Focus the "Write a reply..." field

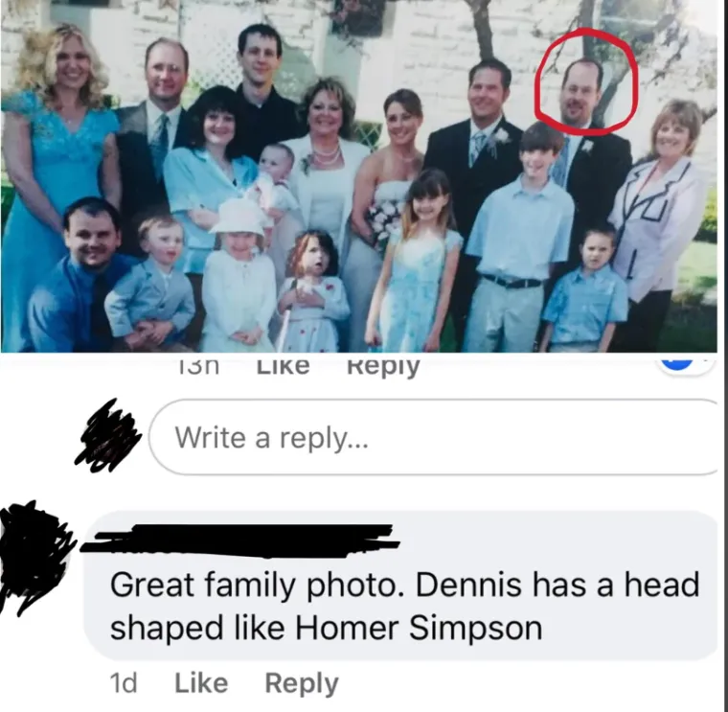click(436, 437)
